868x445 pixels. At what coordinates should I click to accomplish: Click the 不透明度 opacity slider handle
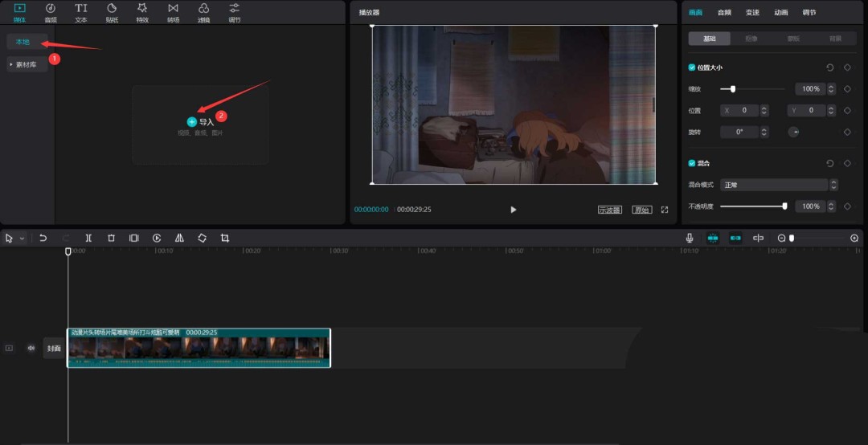coord(784,206)
